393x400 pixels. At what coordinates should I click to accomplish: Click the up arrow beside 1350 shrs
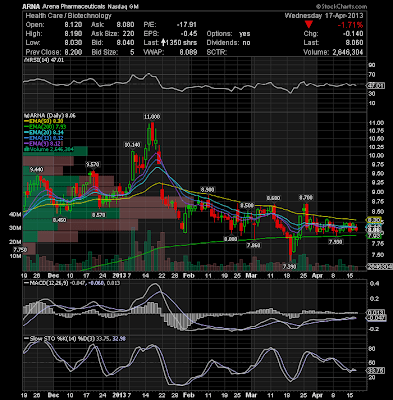tap(164, 43)
